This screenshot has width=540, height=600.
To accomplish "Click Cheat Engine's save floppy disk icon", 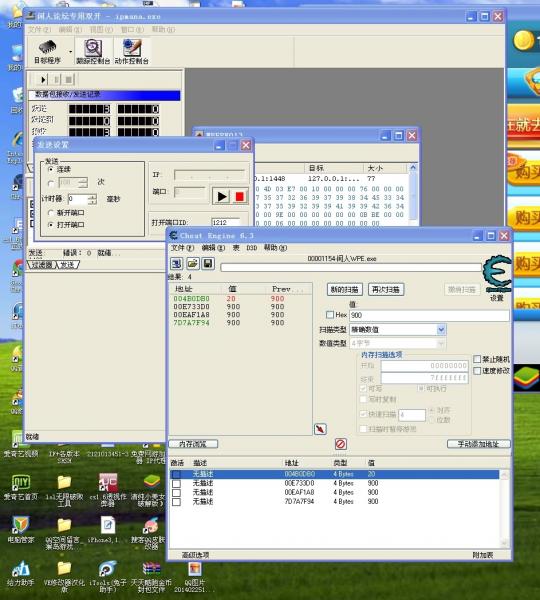I will (208, 263).
